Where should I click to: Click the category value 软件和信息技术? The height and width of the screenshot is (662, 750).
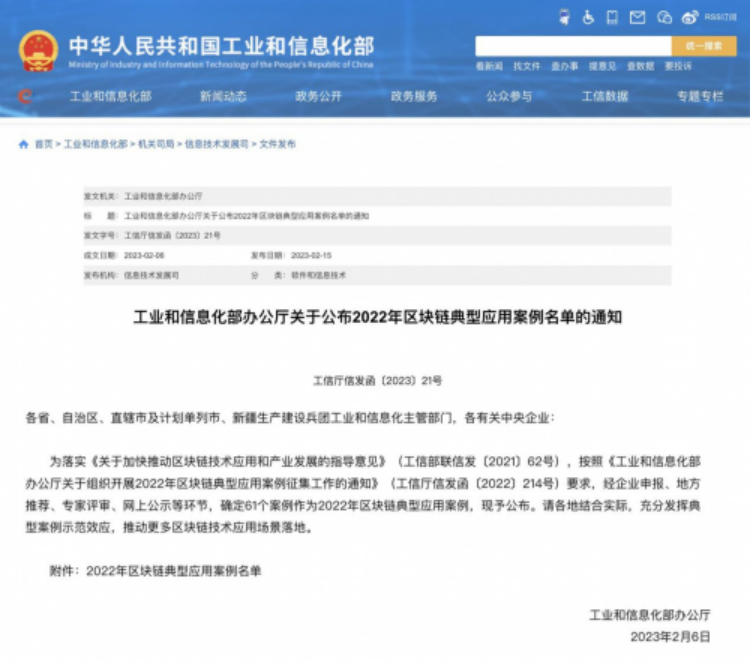tap(319, 275)
